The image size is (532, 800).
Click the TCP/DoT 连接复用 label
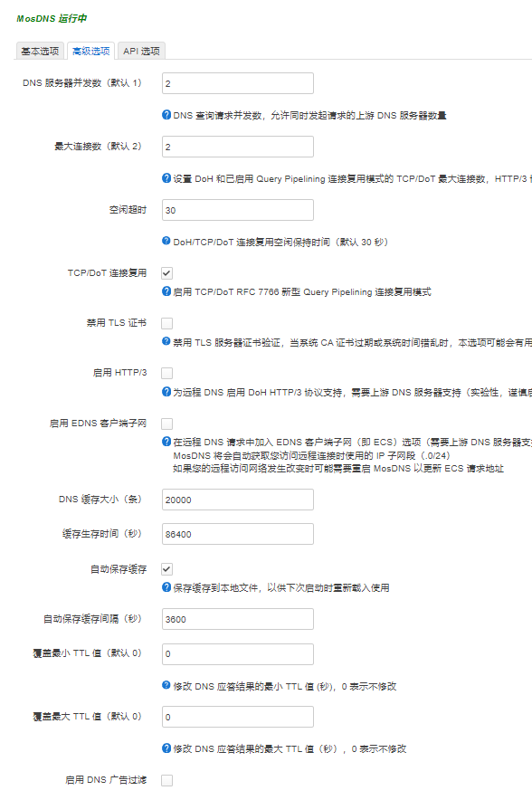tap(107, 273)
